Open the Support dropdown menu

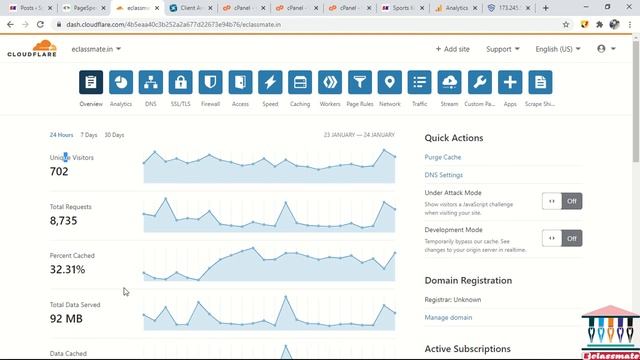pyautogui.click(x=503, y=49)
